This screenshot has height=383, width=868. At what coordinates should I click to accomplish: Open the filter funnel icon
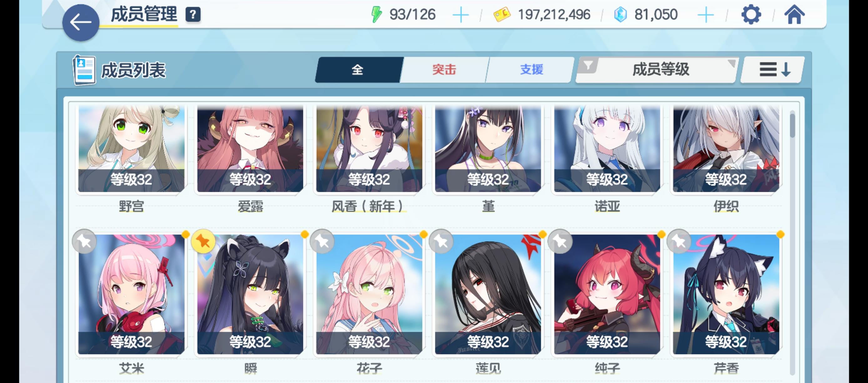click(588, 65)
